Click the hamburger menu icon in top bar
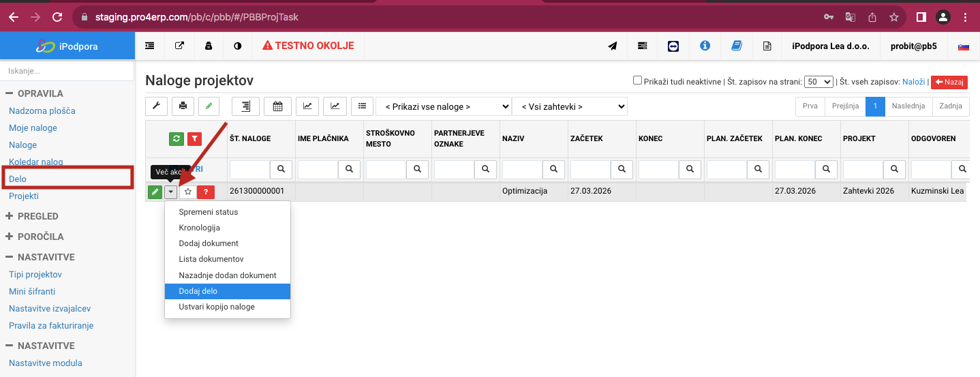The width and height of the screenshot is (980, 377). 150,46
